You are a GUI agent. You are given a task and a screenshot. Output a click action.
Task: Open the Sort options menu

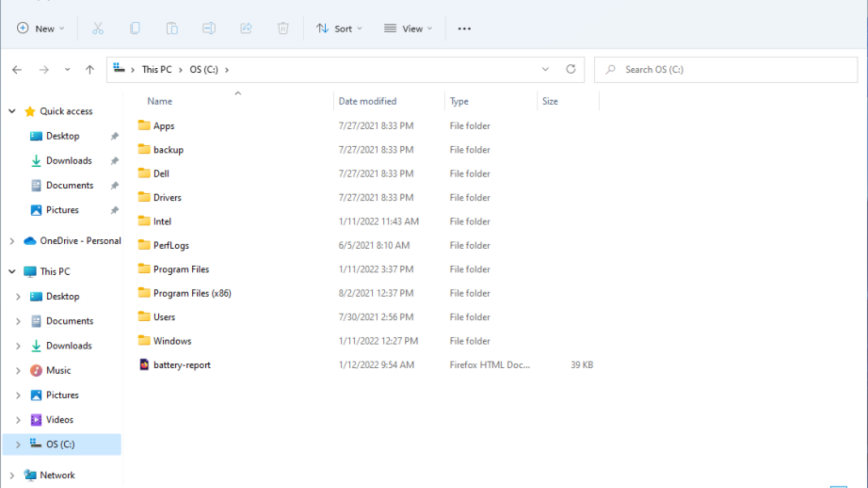click(339, 28)
